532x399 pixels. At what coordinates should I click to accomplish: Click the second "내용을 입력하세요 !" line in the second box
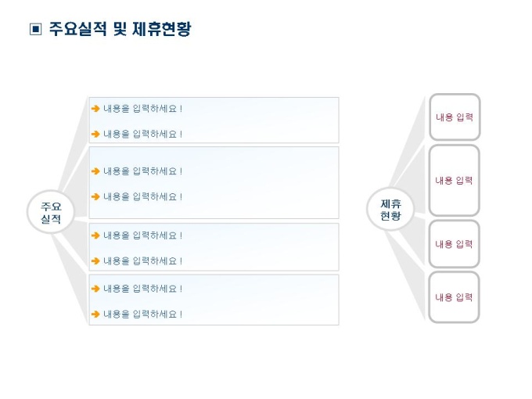142,196
